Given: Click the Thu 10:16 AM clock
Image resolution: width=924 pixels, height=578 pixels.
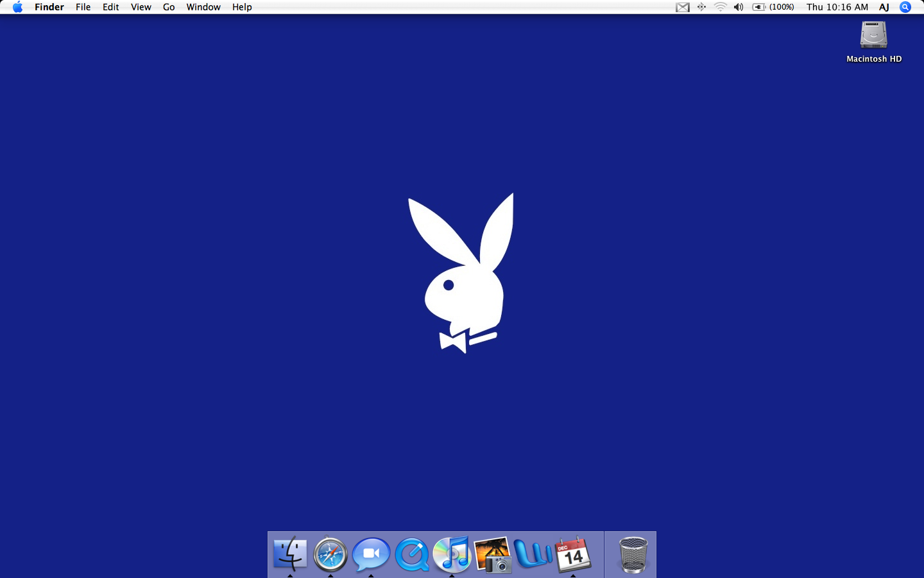Looking at the screenshot, I should [x=837, y=7].
